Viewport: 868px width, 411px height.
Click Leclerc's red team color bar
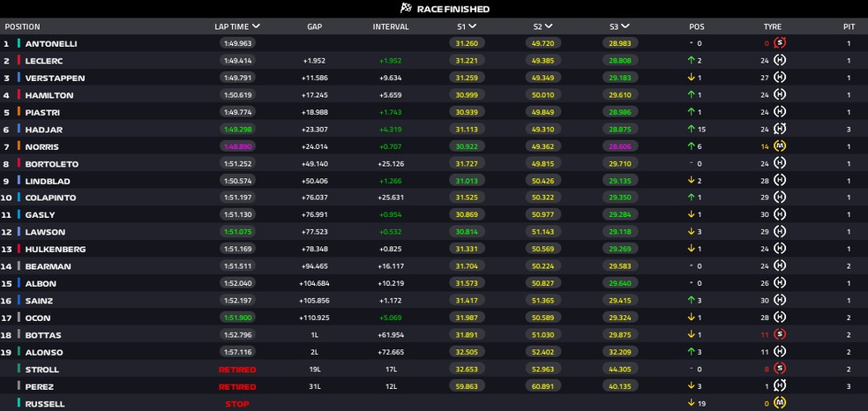pos(19,60)
